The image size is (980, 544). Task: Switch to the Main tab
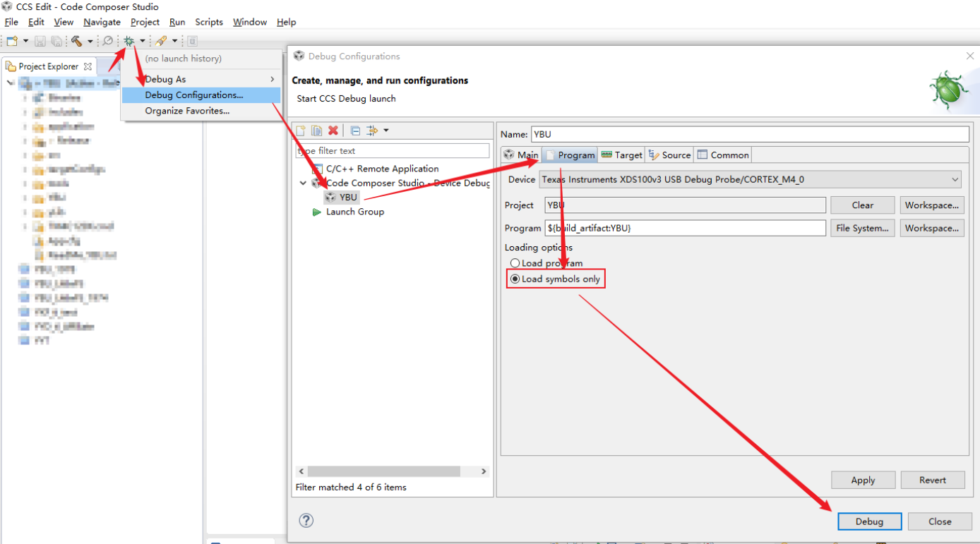tap(521, 155)
